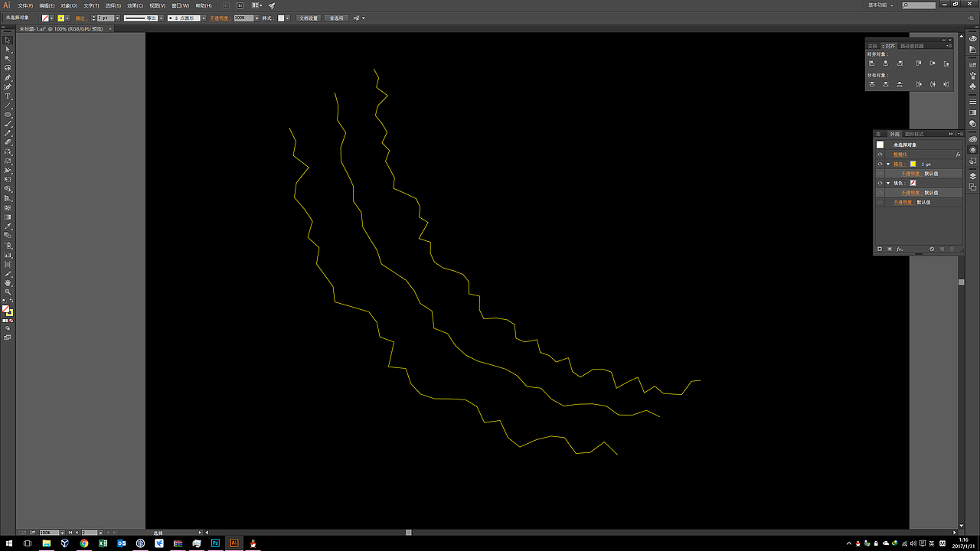Open variable width profile 等比 dropdown
Screen dimensions: 980x551
pyautogui.click(x=161, y=18)
